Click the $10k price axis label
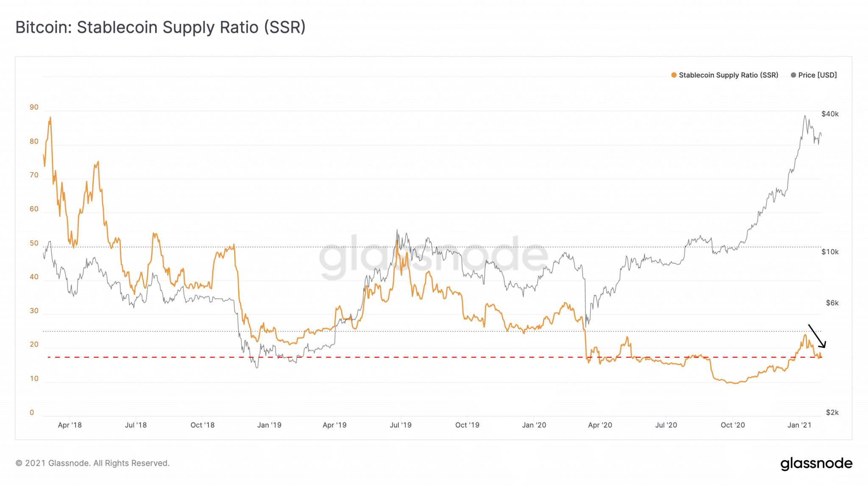The image size is (868, 486). (830, 252)
